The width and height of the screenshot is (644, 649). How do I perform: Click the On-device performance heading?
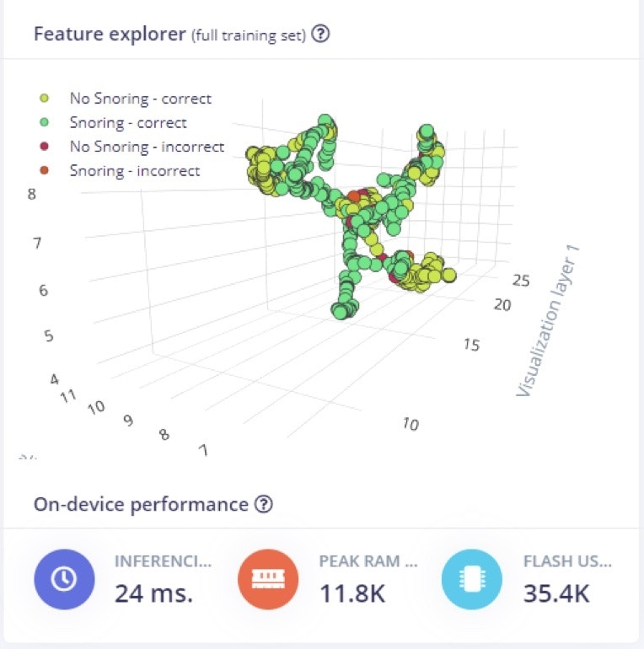(x=141, y=504)
